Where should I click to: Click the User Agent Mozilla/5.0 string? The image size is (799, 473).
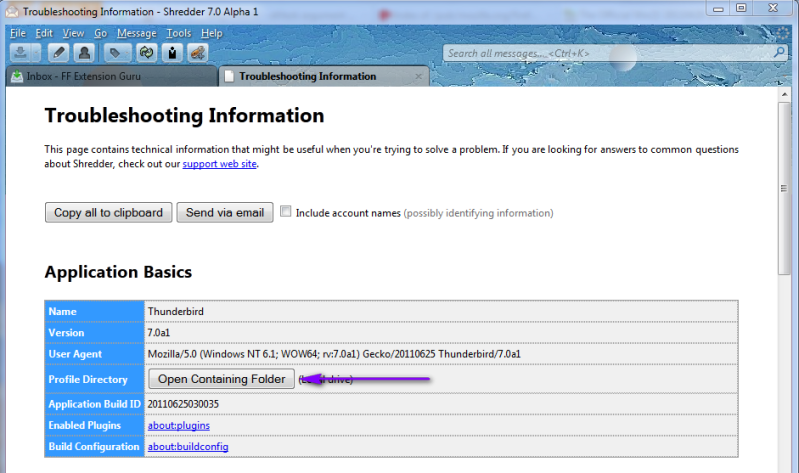tap(334, 354)
